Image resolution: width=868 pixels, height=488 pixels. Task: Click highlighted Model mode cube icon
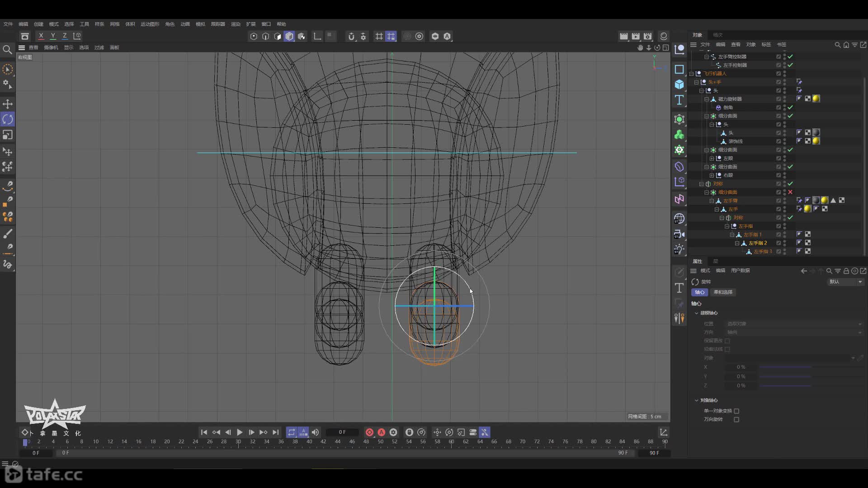(x=289, y=37)
